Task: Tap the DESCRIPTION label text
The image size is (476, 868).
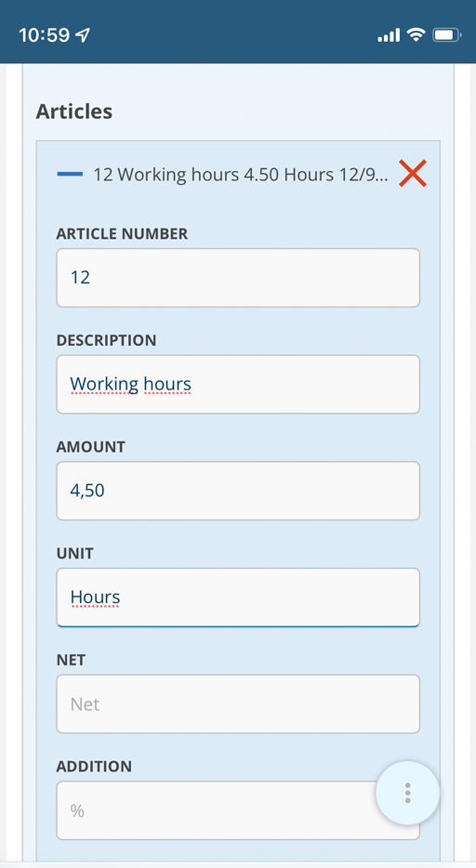Action: click(x=106, y=340)
